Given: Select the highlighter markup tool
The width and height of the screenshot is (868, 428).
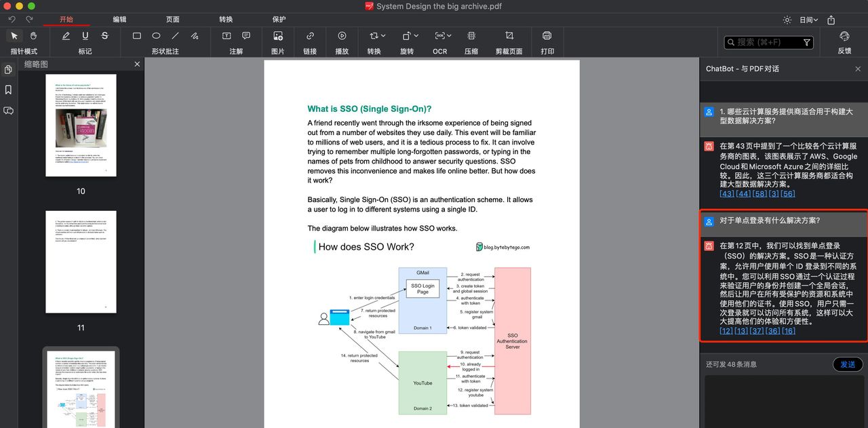Looking at the screenshot, I should pos(66,36).
